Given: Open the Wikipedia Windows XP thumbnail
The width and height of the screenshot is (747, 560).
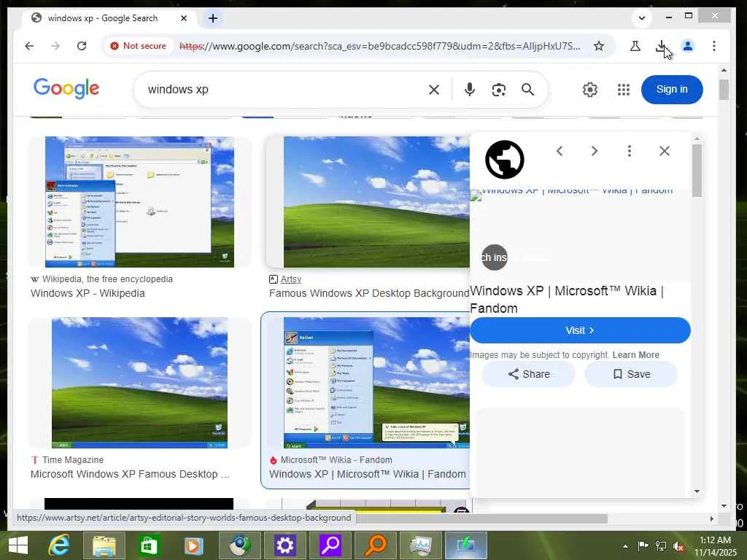Looking at the screenshot, I should 139,202.
